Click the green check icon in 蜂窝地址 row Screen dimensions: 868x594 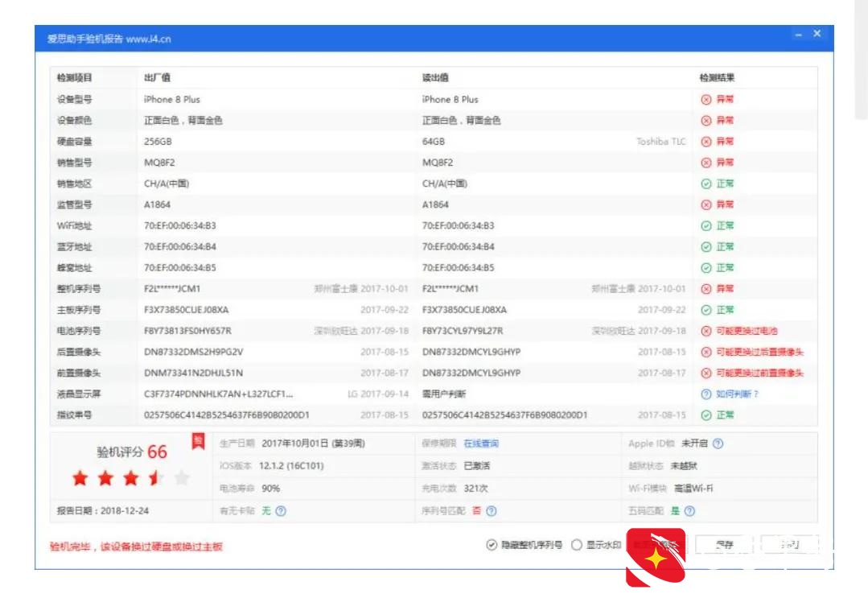coord(706,268)
